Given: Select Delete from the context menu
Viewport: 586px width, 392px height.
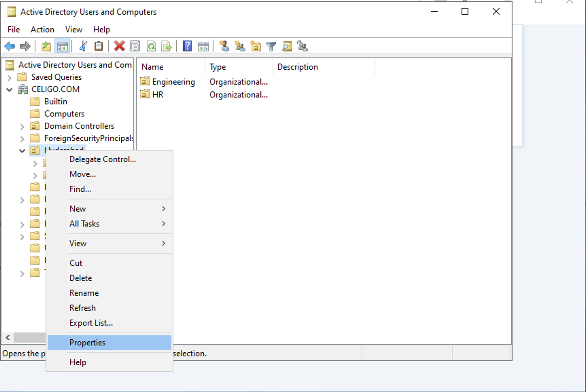Looking at the screenshot, I should coord(109,278).
